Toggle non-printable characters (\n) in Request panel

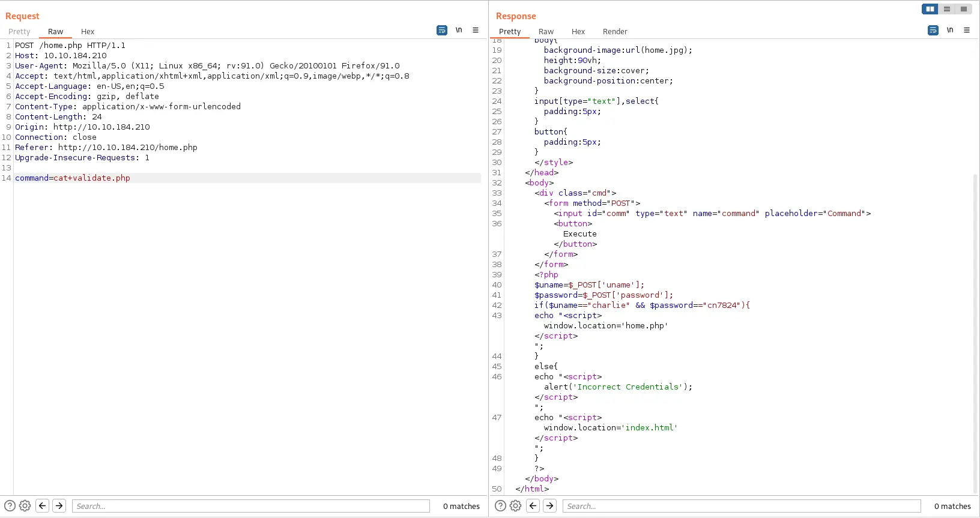click(459, 30)
